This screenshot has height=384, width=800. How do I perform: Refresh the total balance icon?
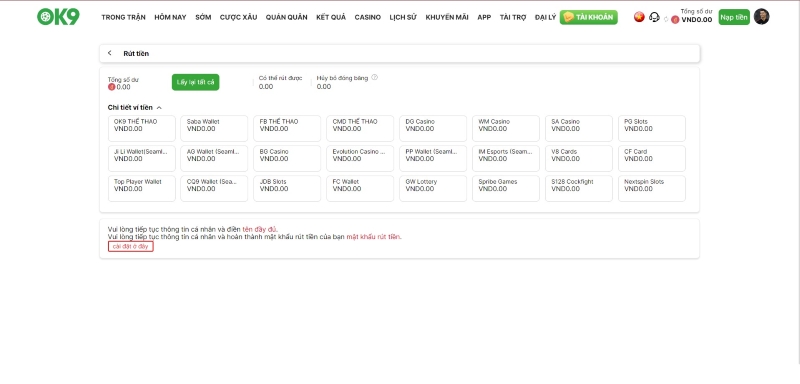[x=666, y=19]
